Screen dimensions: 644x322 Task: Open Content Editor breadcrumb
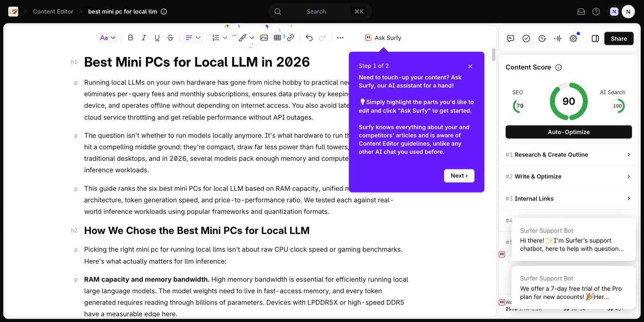click(x=53, y=12)
